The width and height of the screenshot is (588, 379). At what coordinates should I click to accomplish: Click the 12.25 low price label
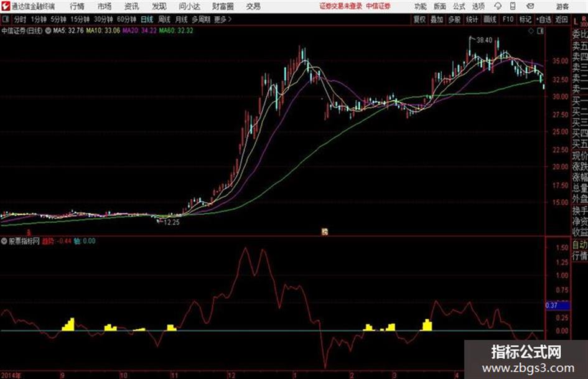[172, 222]
